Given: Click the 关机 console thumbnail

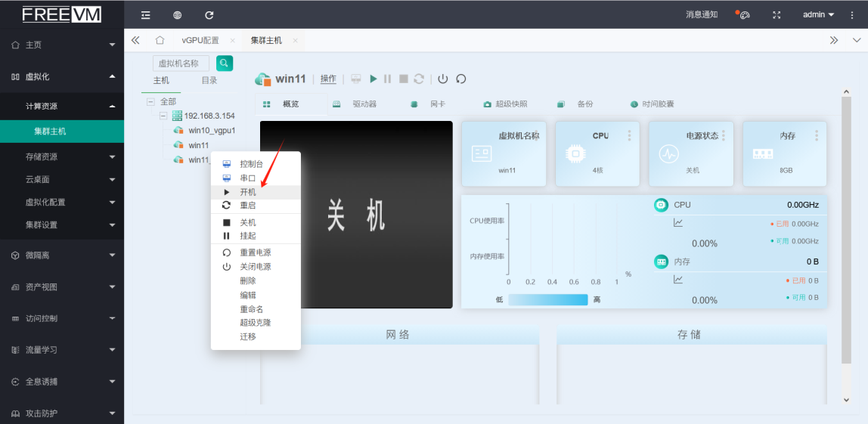Looking at the screenshot, I should 357,215.
